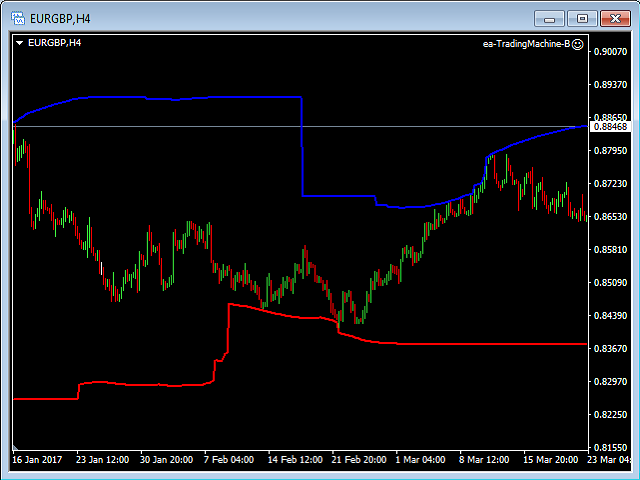Select the 16 Jan 2017 date label
The width and height of the screenshot is (640, 480).
click(x=38, y=461)
